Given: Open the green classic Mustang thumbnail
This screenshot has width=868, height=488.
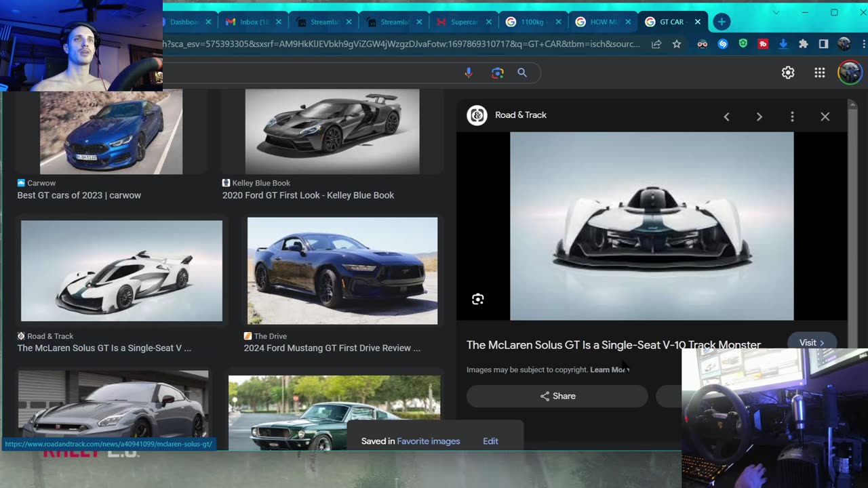Looking at the screenshot, I should click(334, 412).
